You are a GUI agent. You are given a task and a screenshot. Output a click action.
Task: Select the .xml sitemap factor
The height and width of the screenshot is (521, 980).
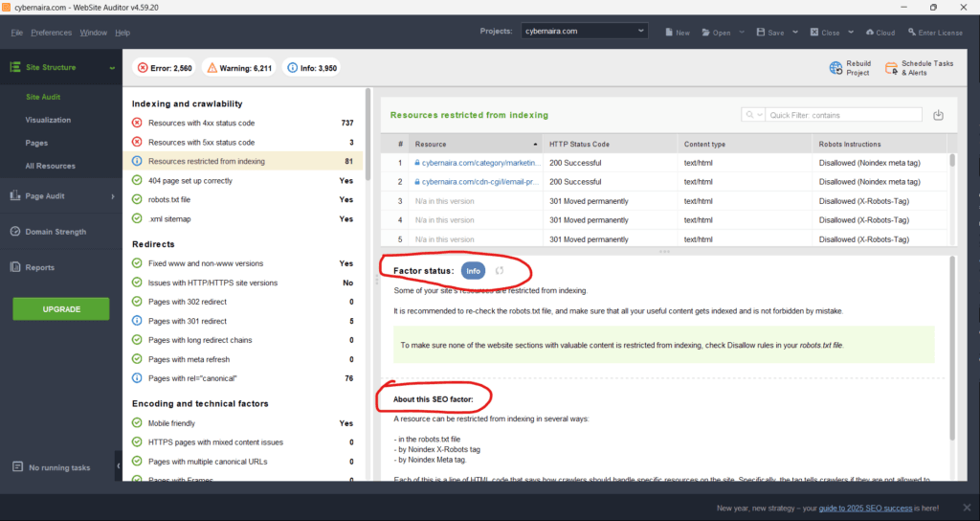pyautogui.click(x=242, y=219)
